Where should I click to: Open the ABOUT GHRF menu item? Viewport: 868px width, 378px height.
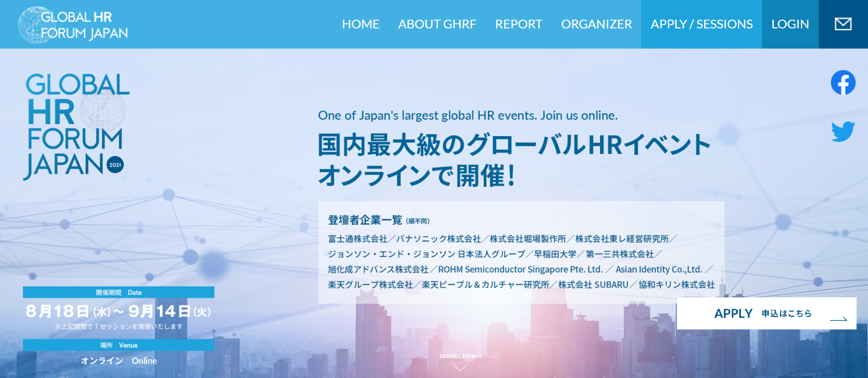pyautogui.click(x=437, y=24)
